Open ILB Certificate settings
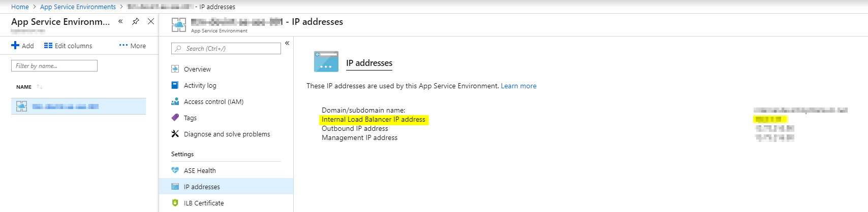 204,203
